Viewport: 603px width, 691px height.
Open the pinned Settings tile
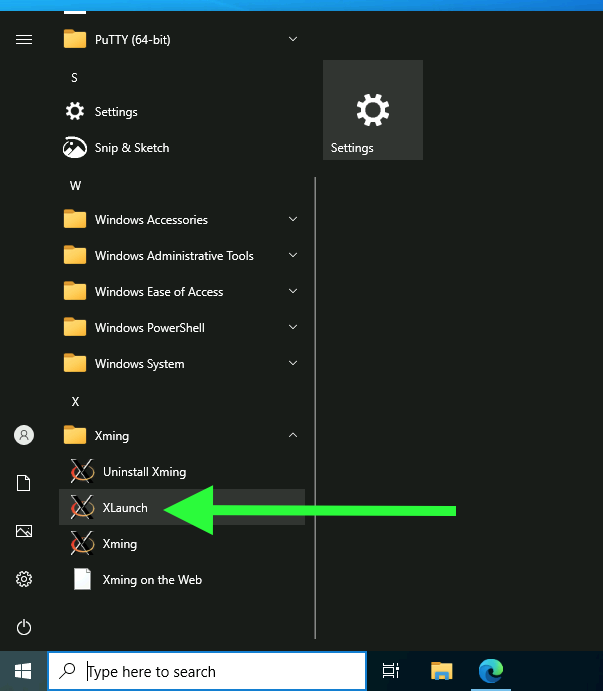[373, 110]
